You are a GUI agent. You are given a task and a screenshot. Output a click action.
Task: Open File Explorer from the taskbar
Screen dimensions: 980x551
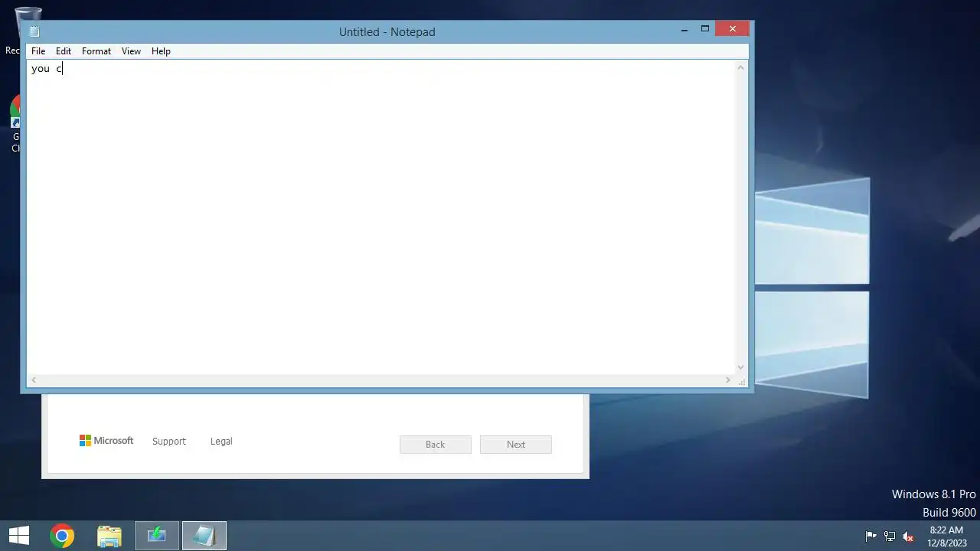click(109, 536)
